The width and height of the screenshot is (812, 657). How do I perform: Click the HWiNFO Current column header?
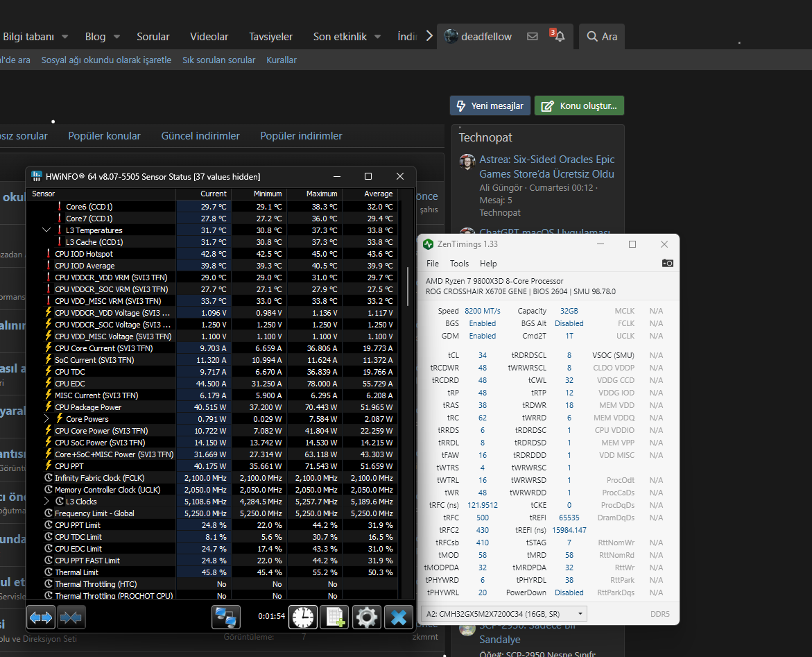click(x=203, y=194)
